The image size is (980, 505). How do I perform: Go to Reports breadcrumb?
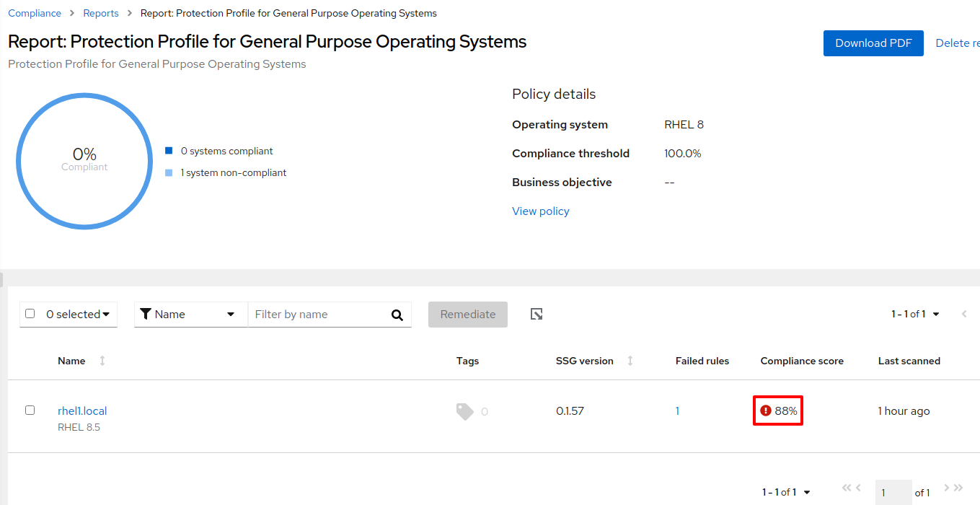click(x=101, y=13)
